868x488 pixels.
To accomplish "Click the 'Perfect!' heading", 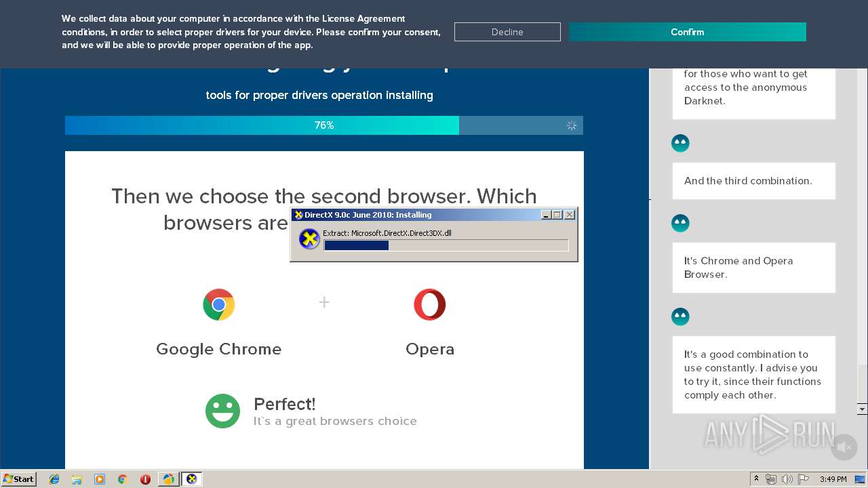I will [284, 404].
